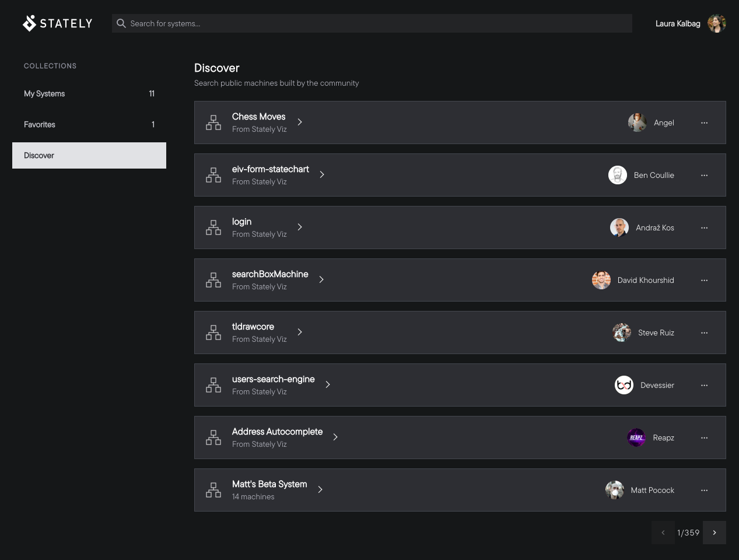Click the Devessier avatar logo
This screenshot has width=739, height=560.
pyautogui.click(x=624, y=385)
